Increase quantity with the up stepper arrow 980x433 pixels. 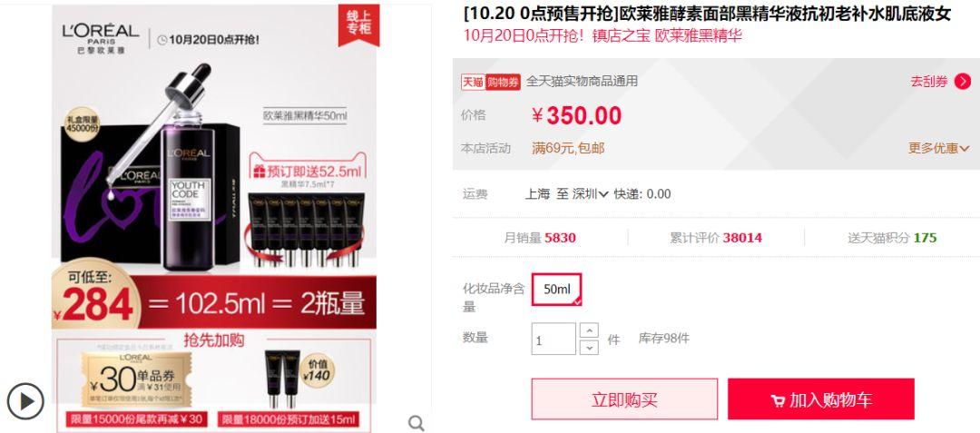coord(589,330)
